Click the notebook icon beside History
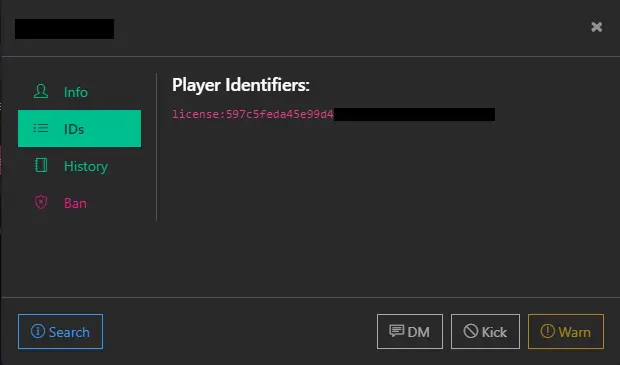 coord(41,165)
